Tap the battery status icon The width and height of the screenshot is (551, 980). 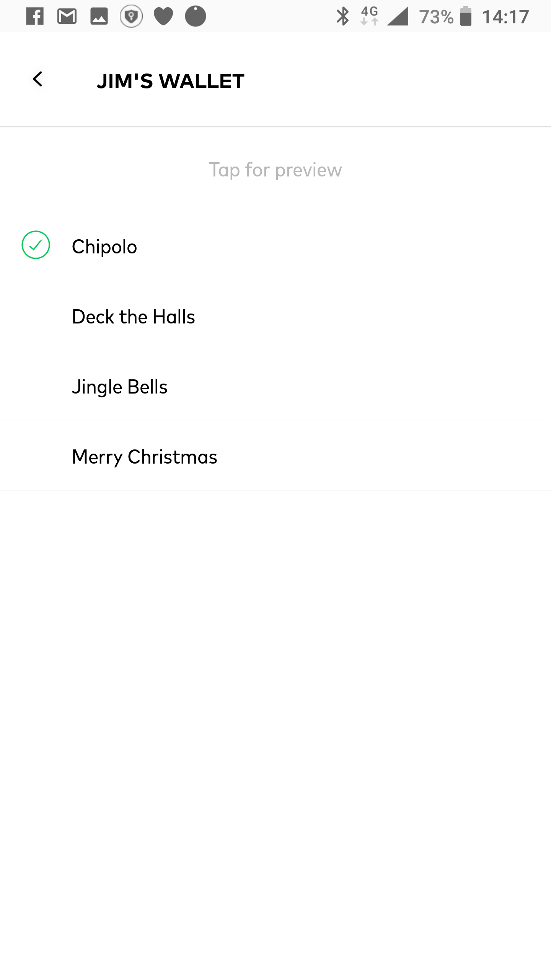466,17
